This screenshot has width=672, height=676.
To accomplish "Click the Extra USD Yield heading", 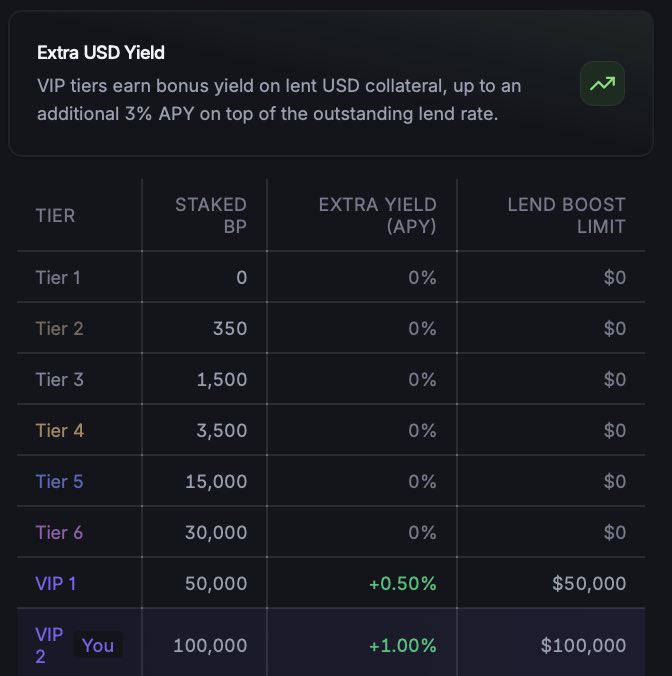I will pyautogui.click(x=100, y=52).
